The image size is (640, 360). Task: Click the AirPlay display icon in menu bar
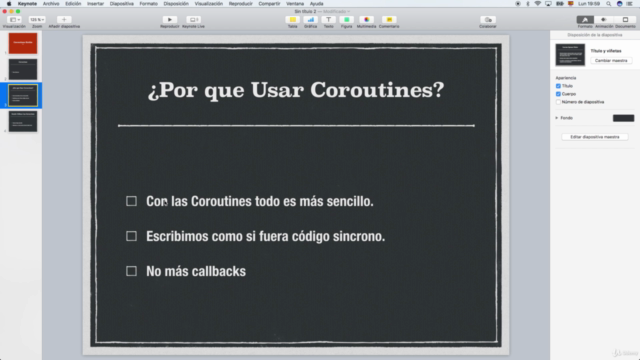[548, 4]
